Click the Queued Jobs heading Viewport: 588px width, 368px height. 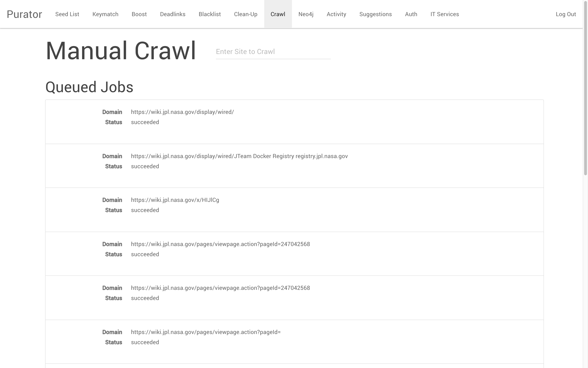(89, 87)
